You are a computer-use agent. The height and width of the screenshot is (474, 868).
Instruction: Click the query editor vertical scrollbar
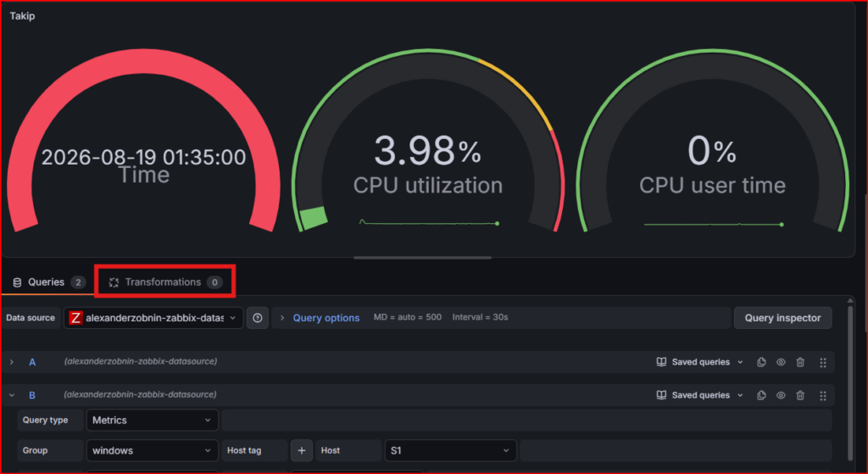click(850, 382)
